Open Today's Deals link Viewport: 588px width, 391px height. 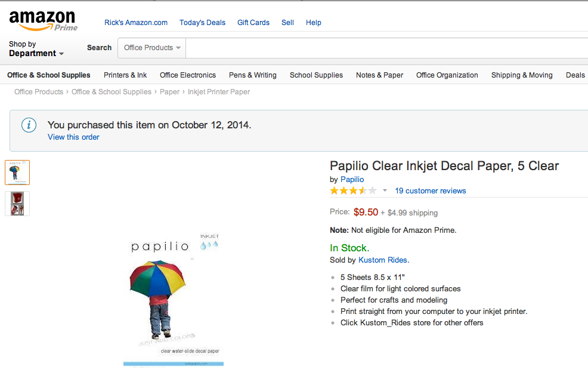203,23
